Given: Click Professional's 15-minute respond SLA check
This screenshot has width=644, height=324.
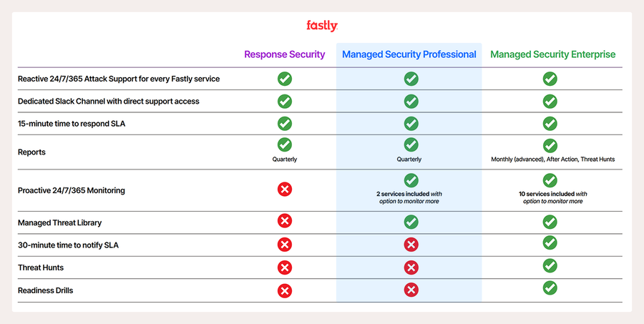Looking at the screenshot, I should point(411,123).
